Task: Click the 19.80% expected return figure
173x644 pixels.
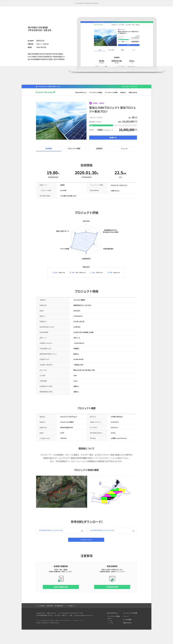Action: pyautogui.click(x=53, y=173)
